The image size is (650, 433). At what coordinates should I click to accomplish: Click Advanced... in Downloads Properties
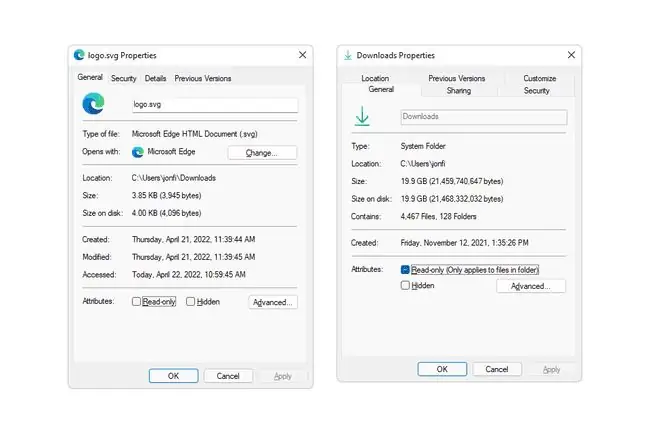[531, 286]
